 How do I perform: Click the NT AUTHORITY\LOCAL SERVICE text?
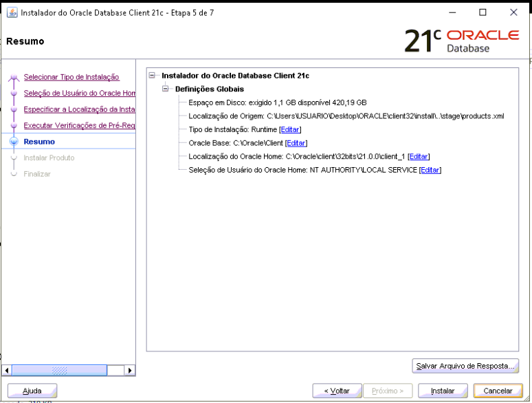(364, 170)
